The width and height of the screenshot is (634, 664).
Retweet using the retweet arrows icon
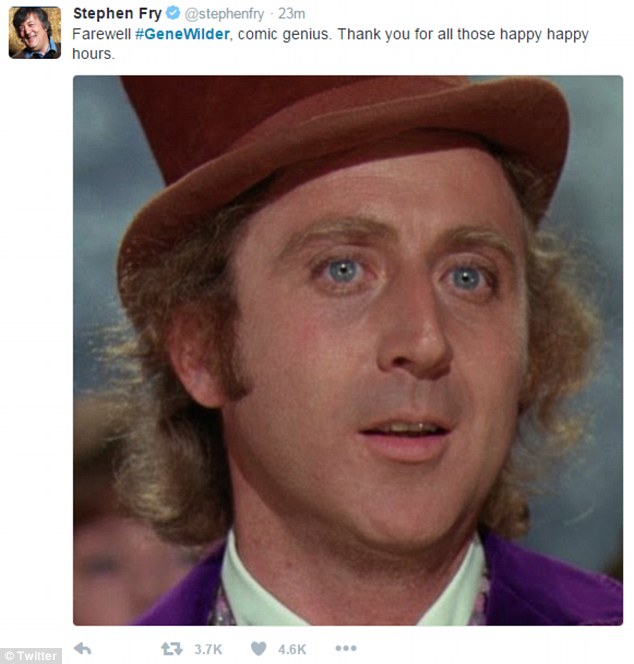click(x=172, y=649)
